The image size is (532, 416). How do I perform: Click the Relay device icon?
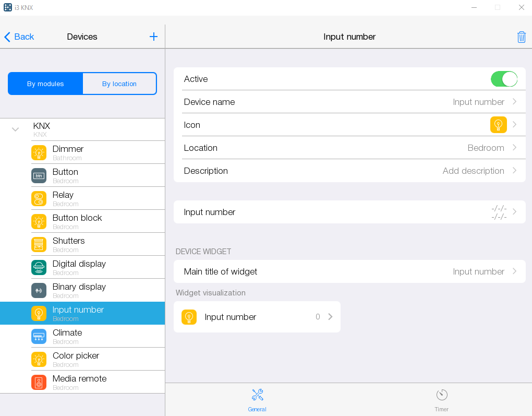39,198
